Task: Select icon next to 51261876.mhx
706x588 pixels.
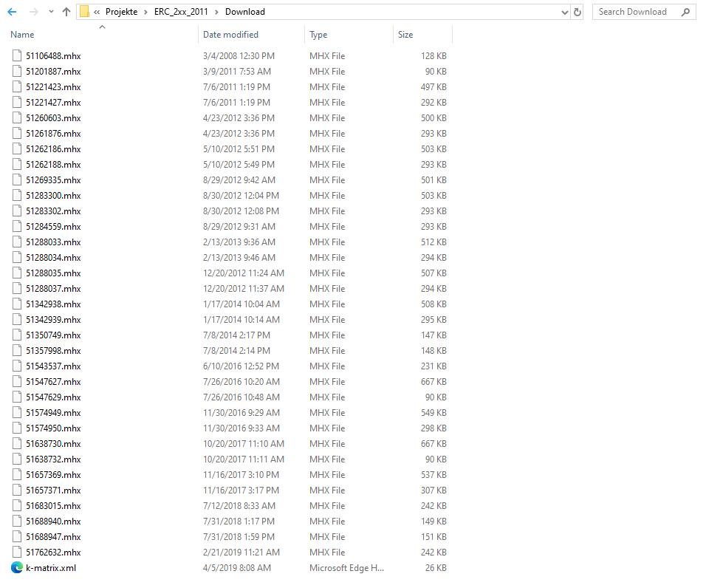Action: (17, 133)
